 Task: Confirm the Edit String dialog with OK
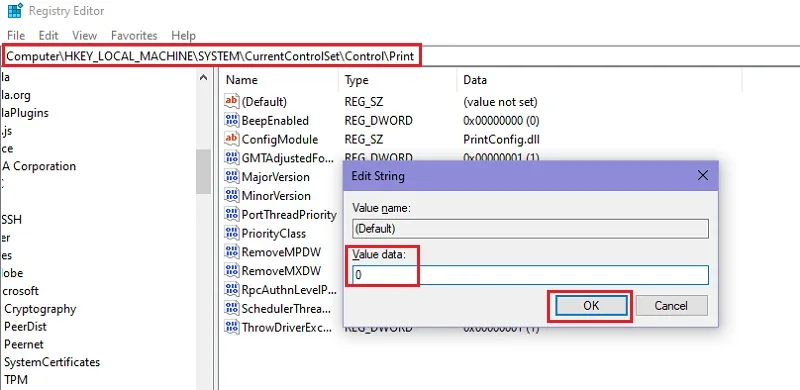[x=591, y=306]
